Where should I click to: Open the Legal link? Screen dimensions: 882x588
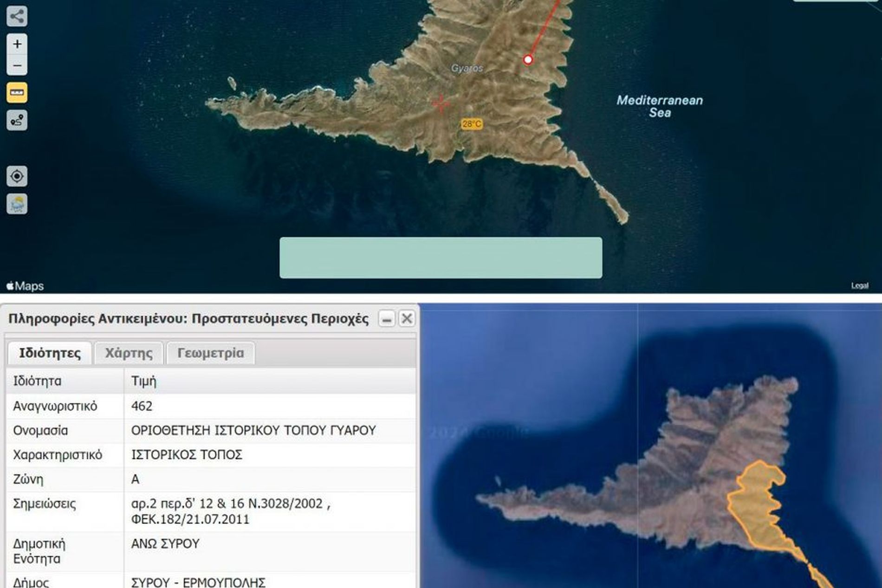tap(859, 286)
